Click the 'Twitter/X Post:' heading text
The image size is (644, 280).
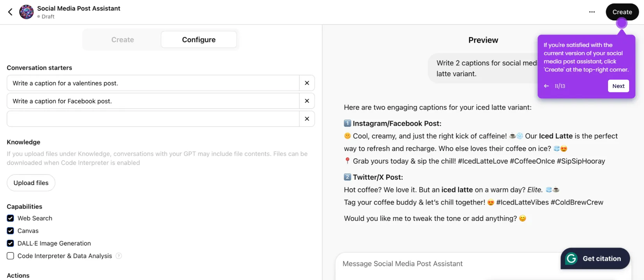point(378,177)
